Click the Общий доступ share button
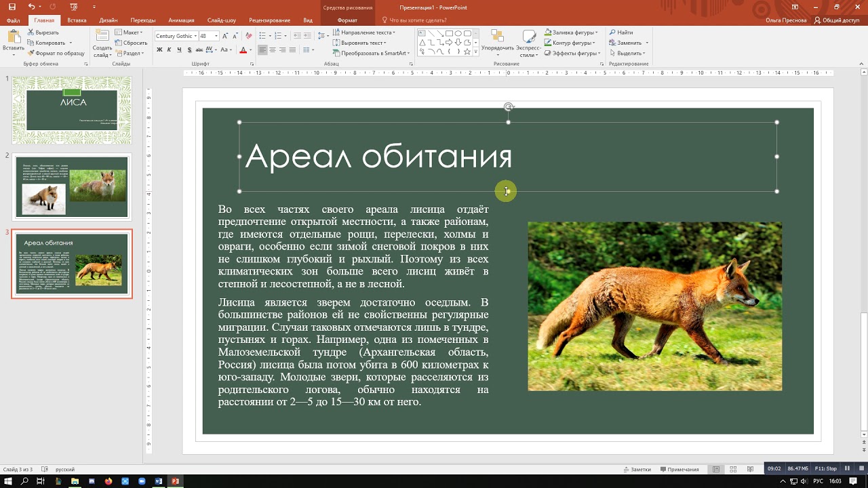The height and width of the screenshot is (488, 868). (837, 20)
